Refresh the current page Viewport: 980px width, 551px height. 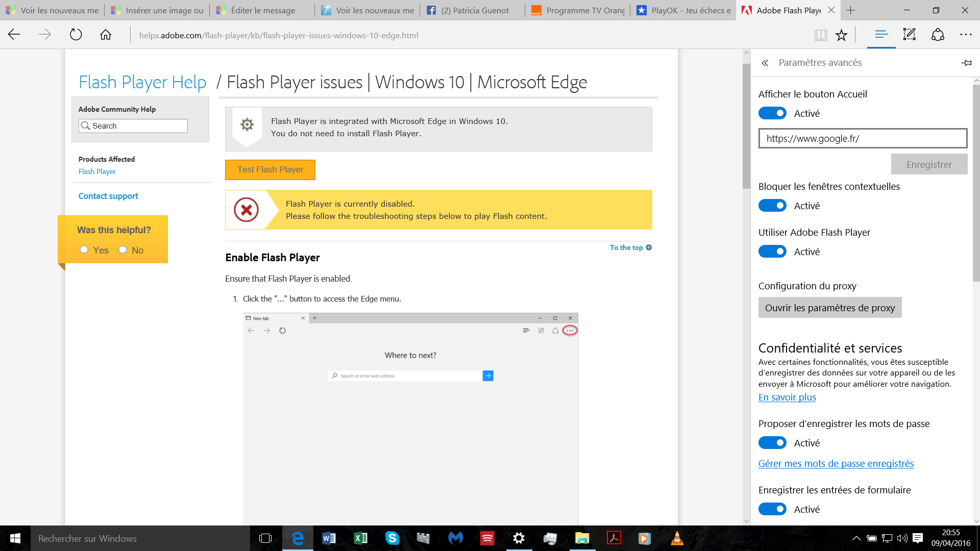(x=76, y=35)
